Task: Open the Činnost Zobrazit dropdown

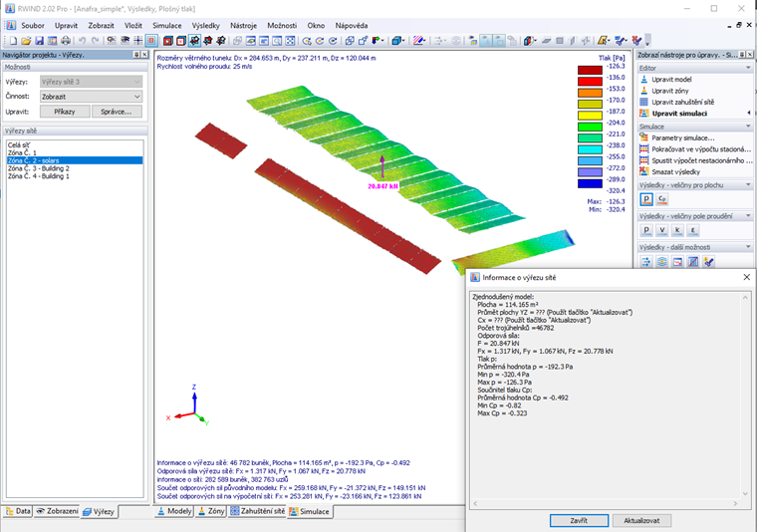Action: 91,97
